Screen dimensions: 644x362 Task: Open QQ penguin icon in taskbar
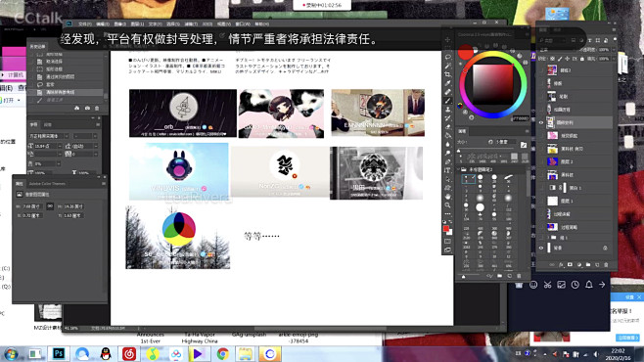[106, 353]
